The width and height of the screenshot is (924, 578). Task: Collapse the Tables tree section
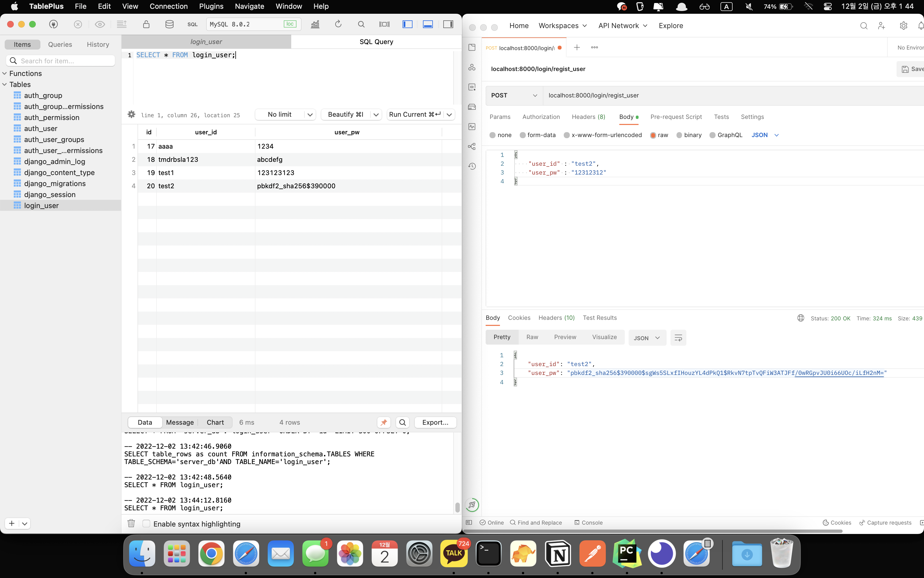[5, 84]
